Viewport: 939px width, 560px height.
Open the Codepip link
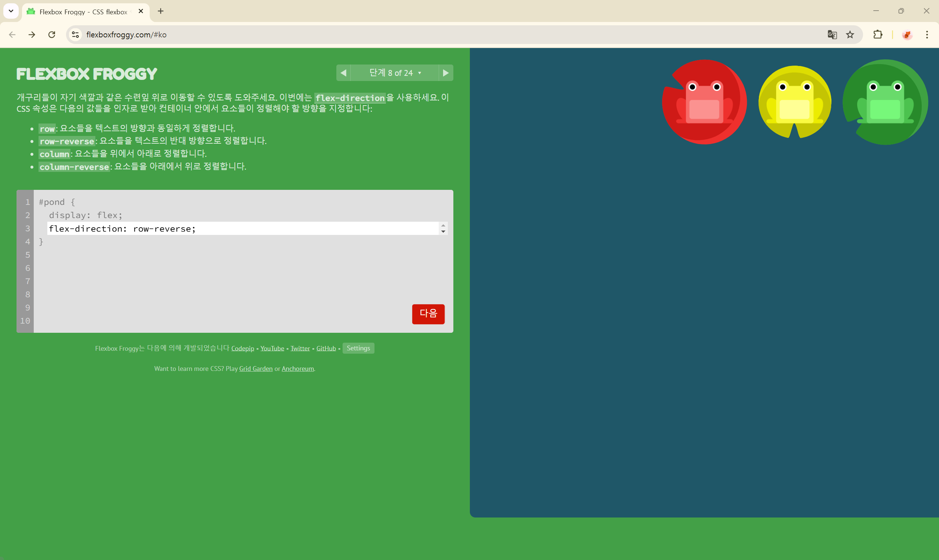point(242,348)
